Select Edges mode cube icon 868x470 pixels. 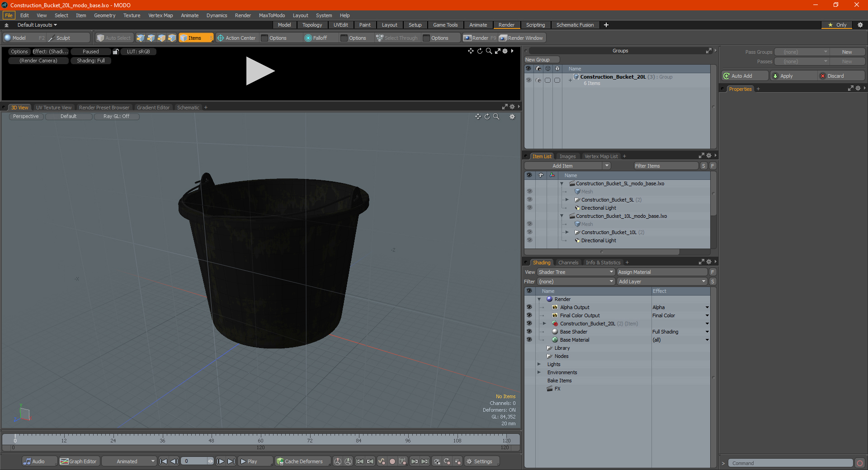coord(151,38)
